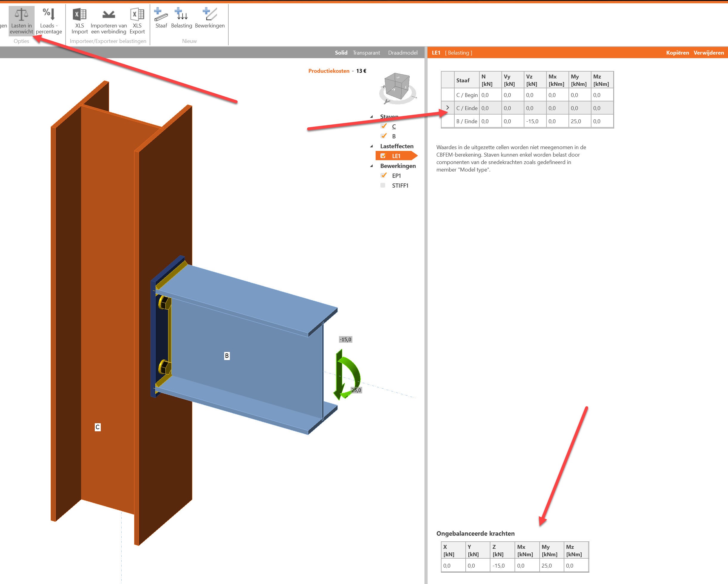Collapse the Lasteffecten tree section
Viewport: 728px width, 584px height.
[371, 146]
